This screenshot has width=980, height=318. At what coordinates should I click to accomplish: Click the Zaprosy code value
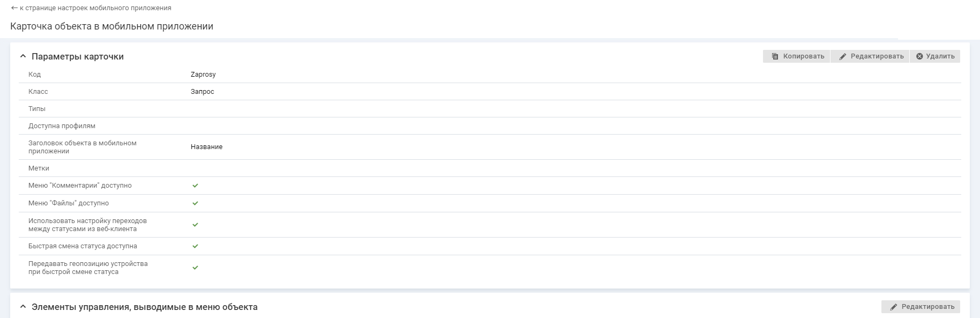point(203,75)
